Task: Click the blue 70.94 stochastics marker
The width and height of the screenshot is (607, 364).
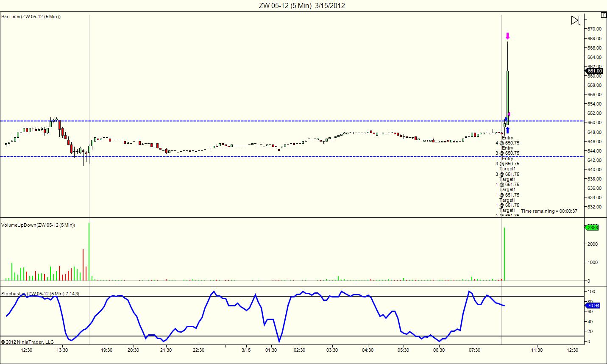Action: pyautogui.click(x=593, y=306)
